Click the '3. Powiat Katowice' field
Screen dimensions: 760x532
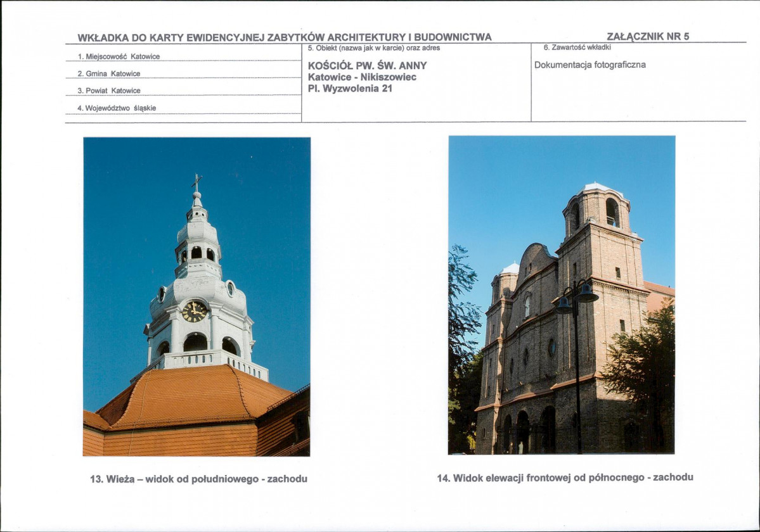(x=109, y=91)
